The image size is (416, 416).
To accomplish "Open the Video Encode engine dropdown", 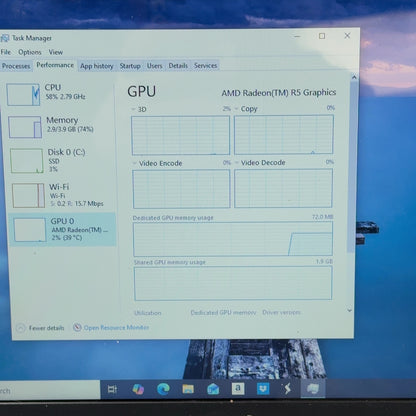I will pyautogui.click(x=135, y=163).
